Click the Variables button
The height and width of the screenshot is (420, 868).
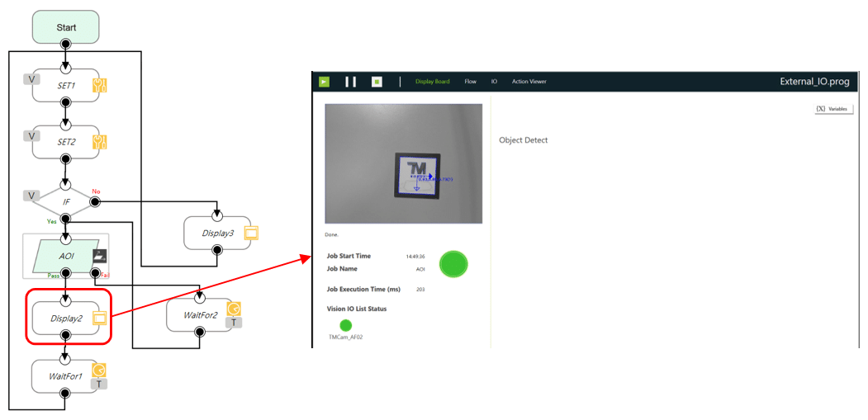(833, 109)
